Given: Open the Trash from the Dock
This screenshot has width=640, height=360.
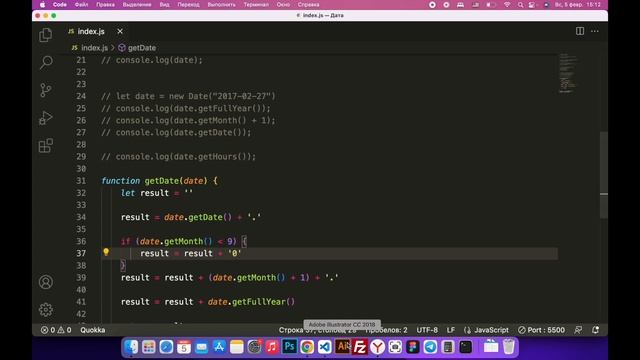Looking at the screenshot, I should 509,347.
